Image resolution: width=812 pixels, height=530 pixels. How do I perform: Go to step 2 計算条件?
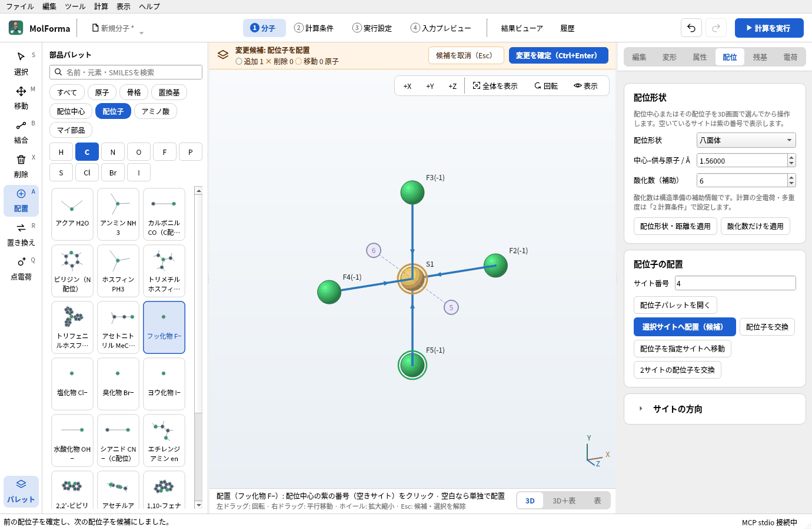pyautogui.click(x=314, y=28)
